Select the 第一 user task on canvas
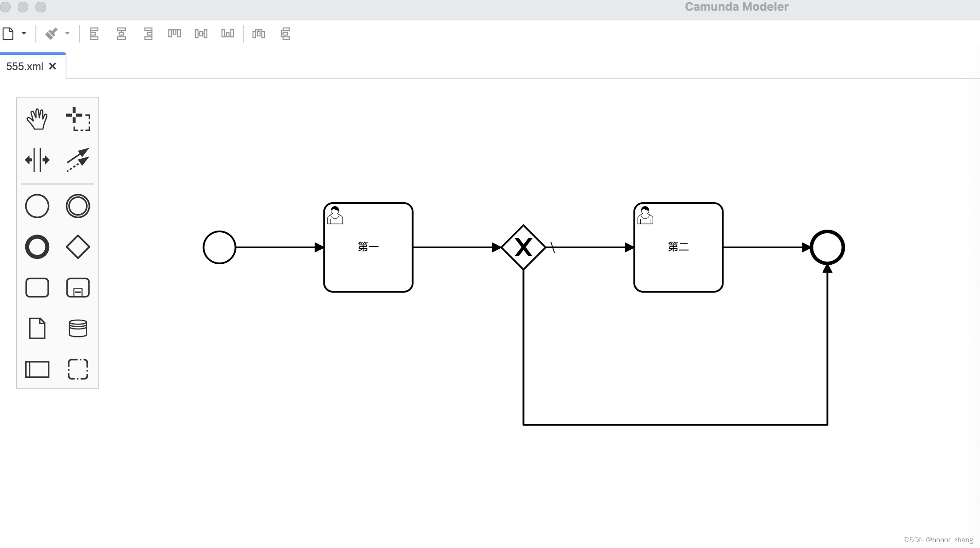 click(x=368, y=247)
